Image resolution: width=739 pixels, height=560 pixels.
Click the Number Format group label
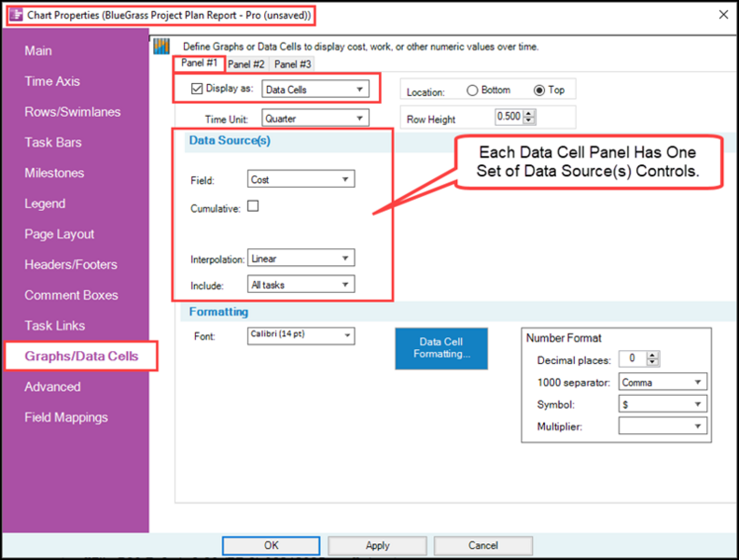[564, 338]
